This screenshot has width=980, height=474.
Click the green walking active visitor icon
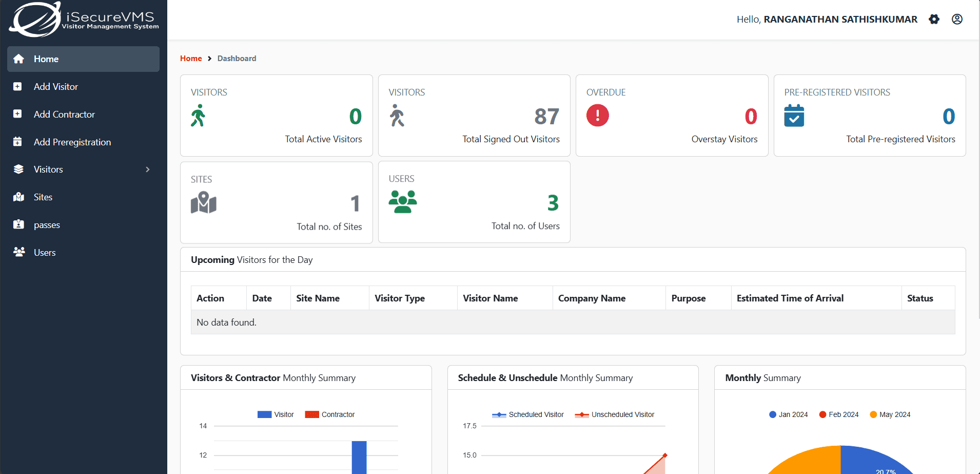pyautogui.click(x=198, y=116)
